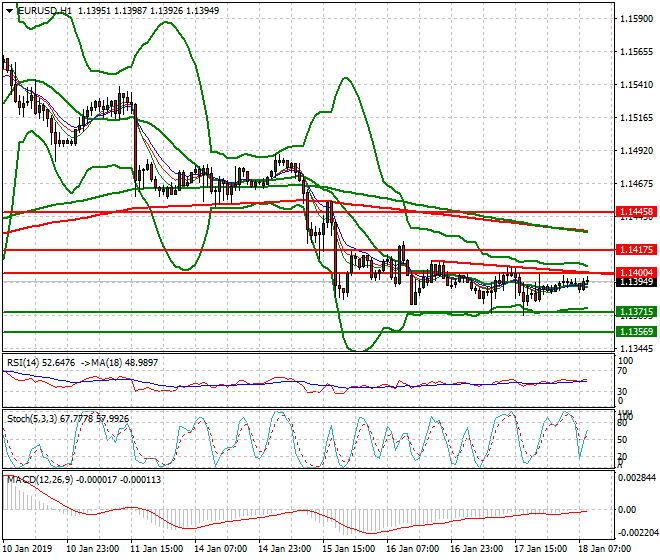This screenshot has width=660, height=560.
Task: Click the 1.15900 price scale value
Action: tap(637, 19)
